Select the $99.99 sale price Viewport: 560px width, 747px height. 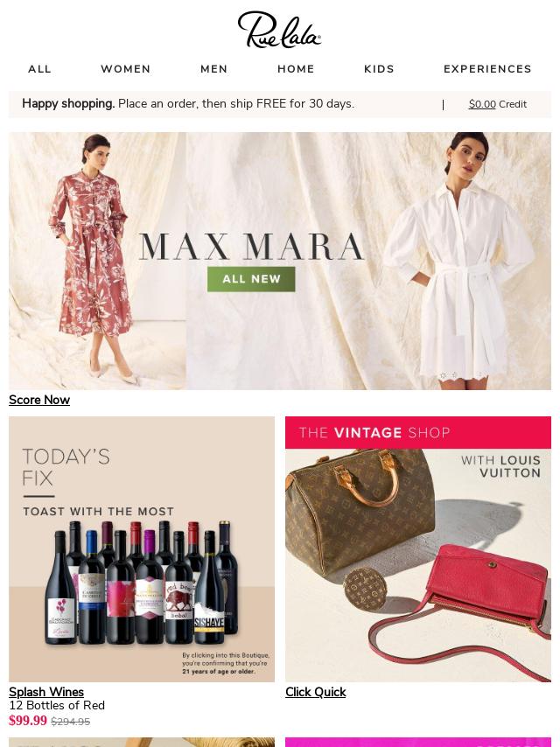click(28, 721)
